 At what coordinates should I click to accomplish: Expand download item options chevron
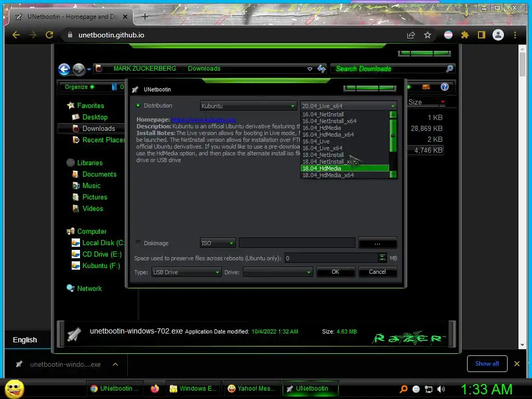(115, 364)
